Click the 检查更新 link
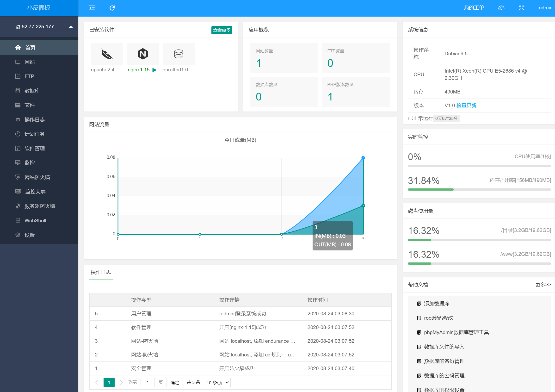Image resolution: width=555 pixels, height=392 pixels. (x=466, y=106)
